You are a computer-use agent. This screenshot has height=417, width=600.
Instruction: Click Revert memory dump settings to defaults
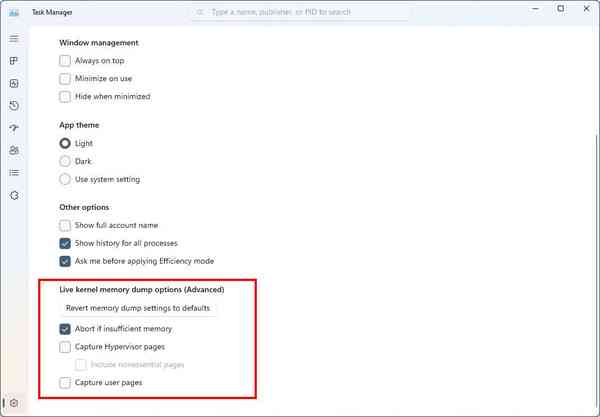coord(138,308)
